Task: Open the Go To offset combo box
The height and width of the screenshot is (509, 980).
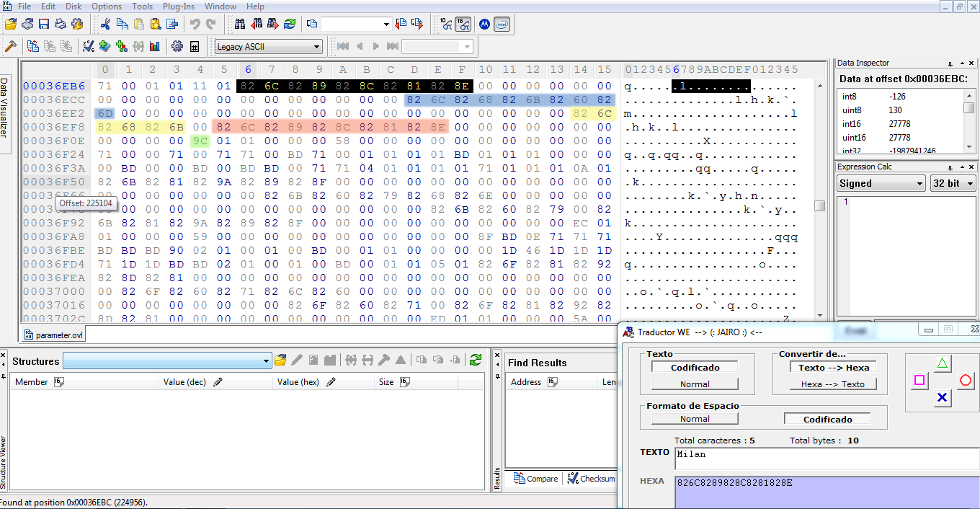Action: (356, 24)
